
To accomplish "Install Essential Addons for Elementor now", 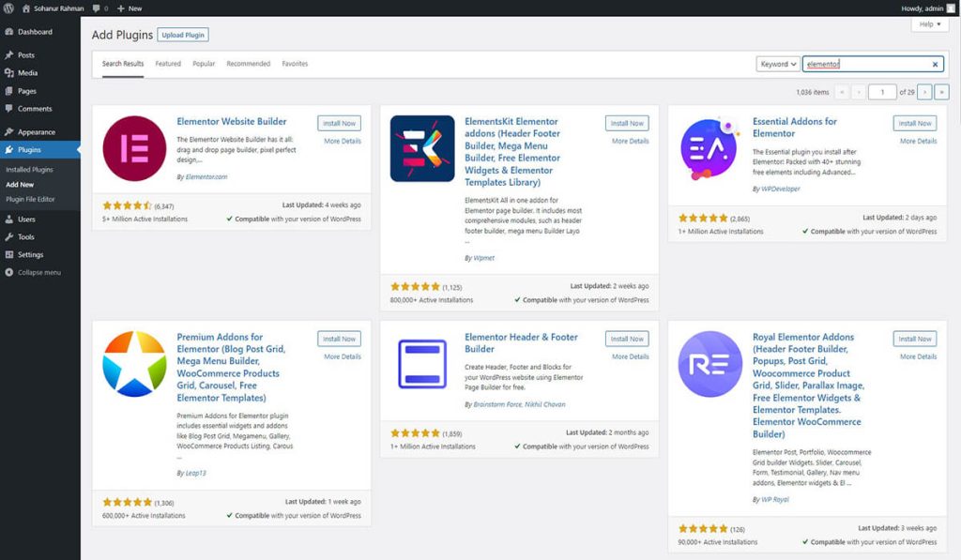I will tap(915, 123).
